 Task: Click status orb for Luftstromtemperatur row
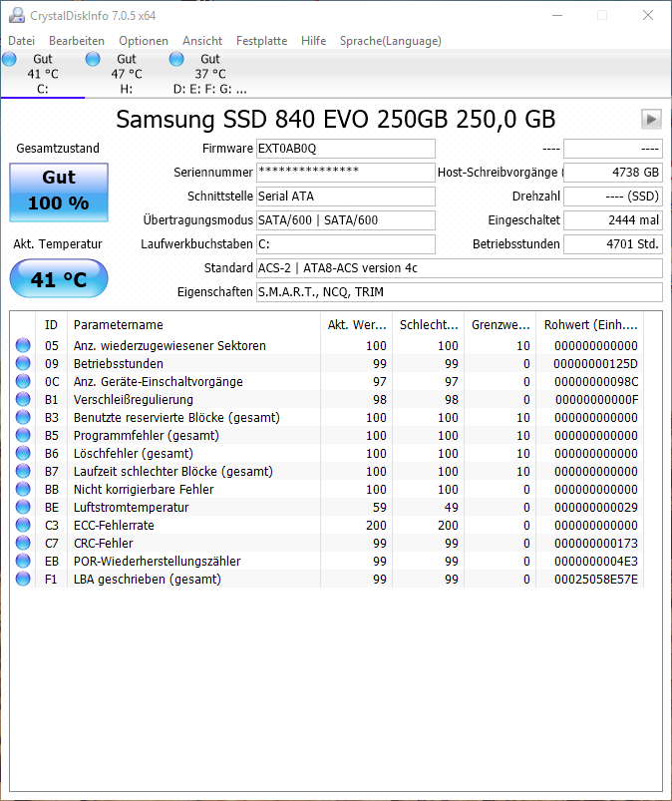pos(23,507)
